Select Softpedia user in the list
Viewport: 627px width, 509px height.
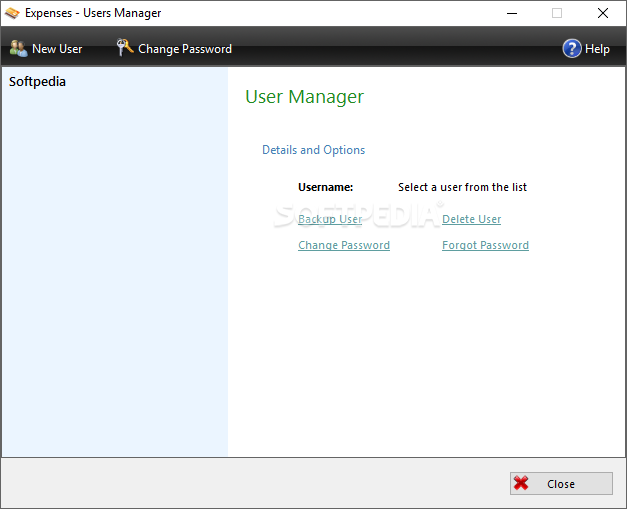point(37,82)
